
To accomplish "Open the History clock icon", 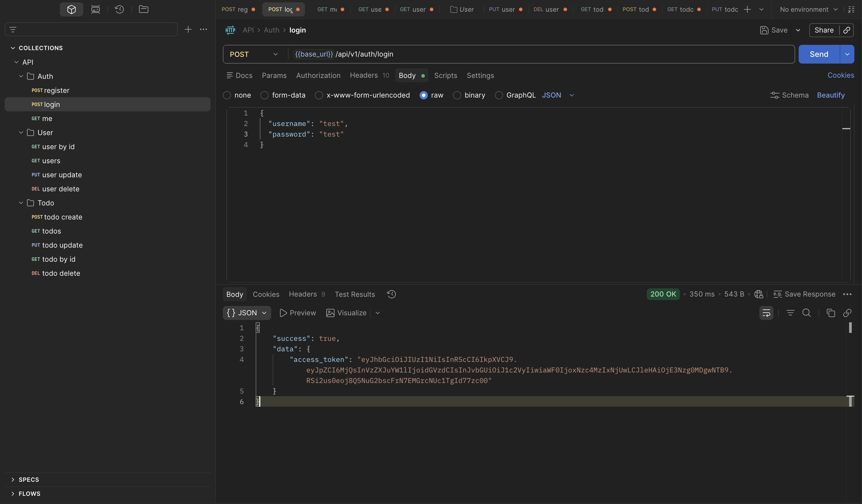I will point(119,9).
